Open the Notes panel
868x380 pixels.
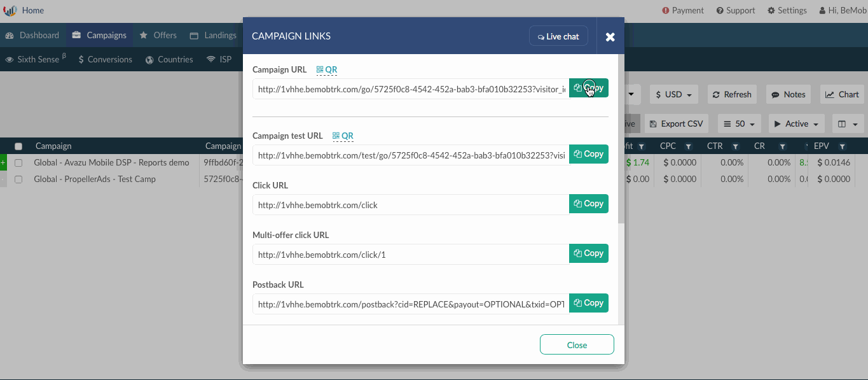point(789,94)
